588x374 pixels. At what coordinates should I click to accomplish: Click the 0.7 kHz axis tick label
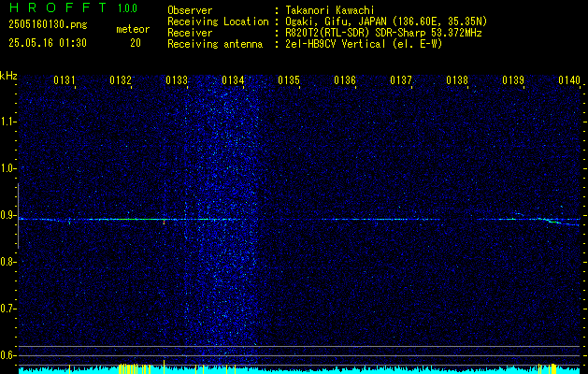7,309
